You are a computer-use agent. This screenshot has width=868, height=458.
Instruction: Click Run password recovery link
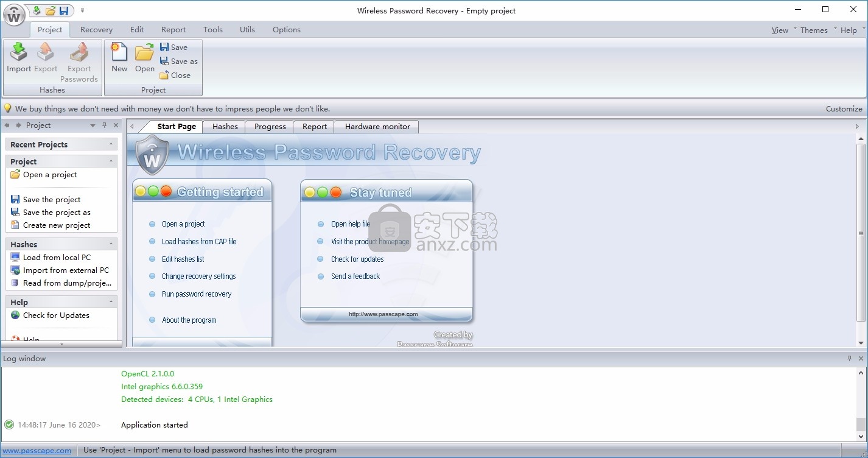pos(197,294)
